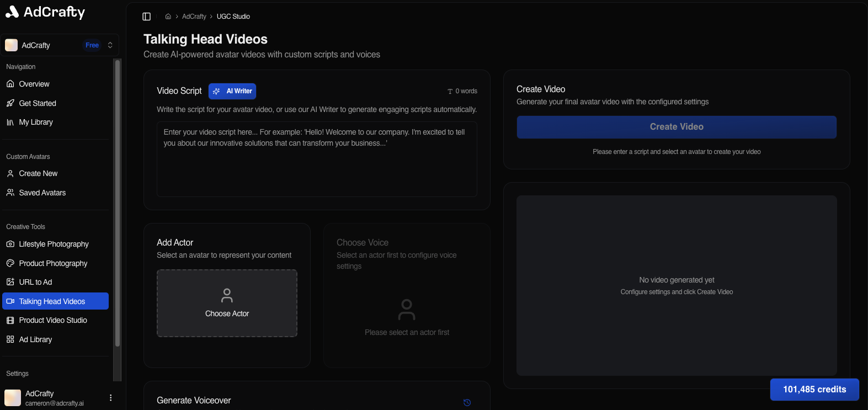Viewport: 868px width, 410px height.
Task: Open Ad Library
Action: 55,339
